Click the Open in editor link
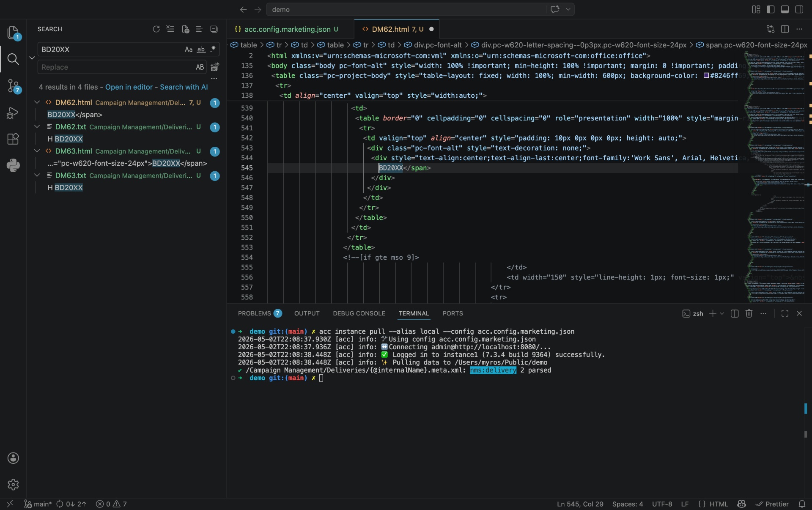Viewport: 812px width, 510px height. (129, 87)
